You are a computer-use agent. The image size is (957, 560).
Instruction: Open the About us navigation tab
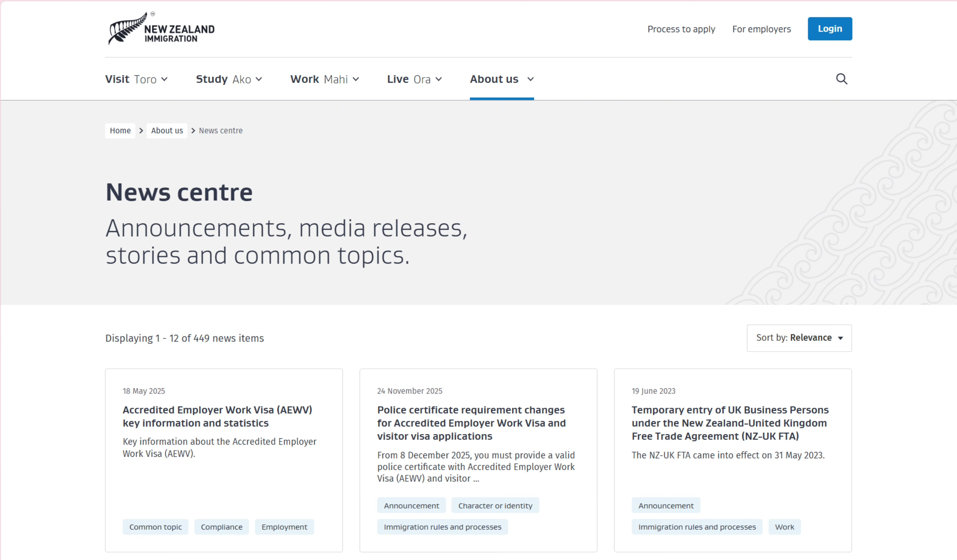[x=501, y=79]
